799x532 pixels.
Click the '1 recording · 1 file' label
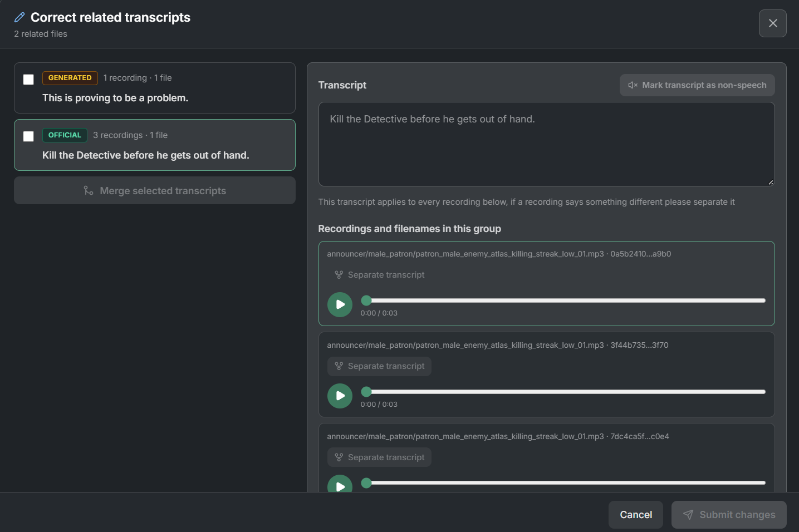coord(138,78)
